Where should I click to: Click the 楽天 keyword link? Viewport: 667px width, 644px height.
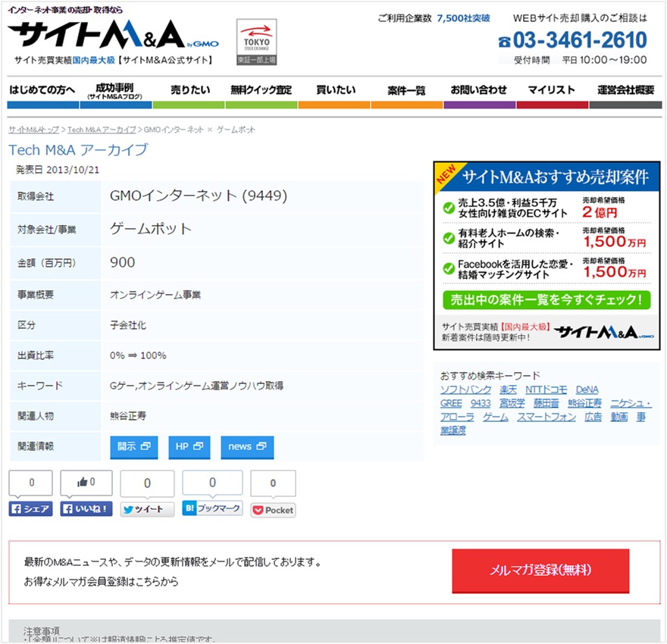(508, 389)
